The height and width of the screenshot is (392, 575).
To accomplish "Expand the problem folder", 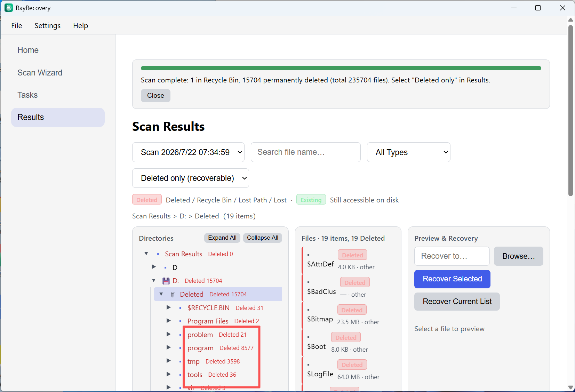I will point(168,334).
